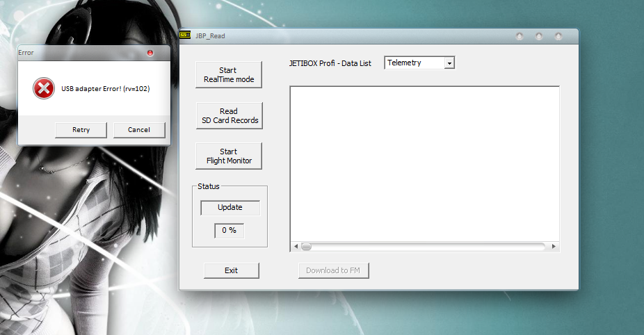The width and height of the screenshot is (644, 335).
Task: Exit the JBP_Read application
Action: [231, 270]
